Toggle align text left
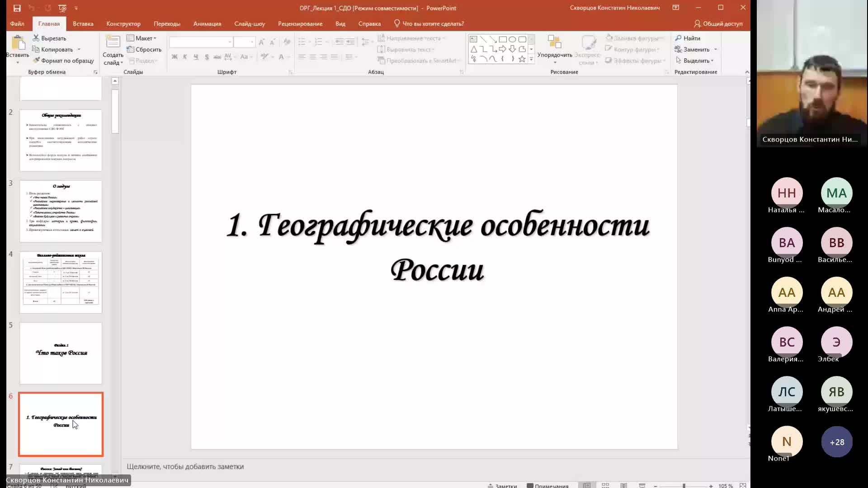This screenshot has width=868, height=488. [x=302, y=57]
